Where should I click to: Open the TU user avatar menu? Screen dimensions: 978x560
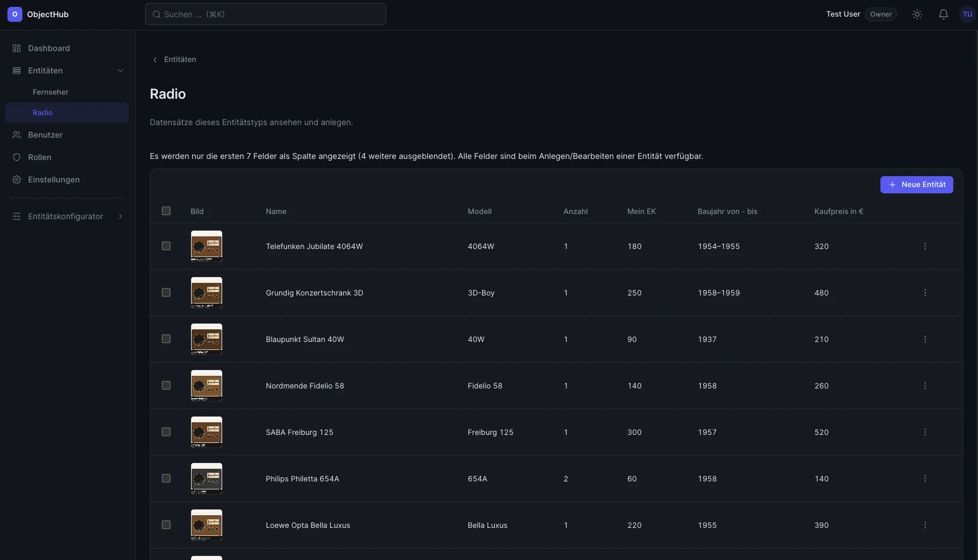968,14
